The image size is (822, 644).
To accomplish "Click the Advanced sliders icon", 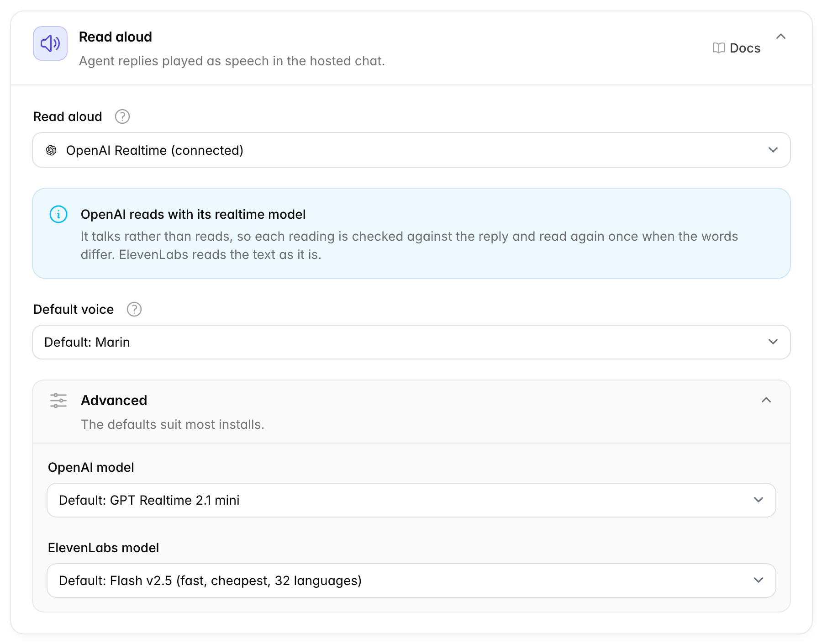I will (x=58, y=401).
